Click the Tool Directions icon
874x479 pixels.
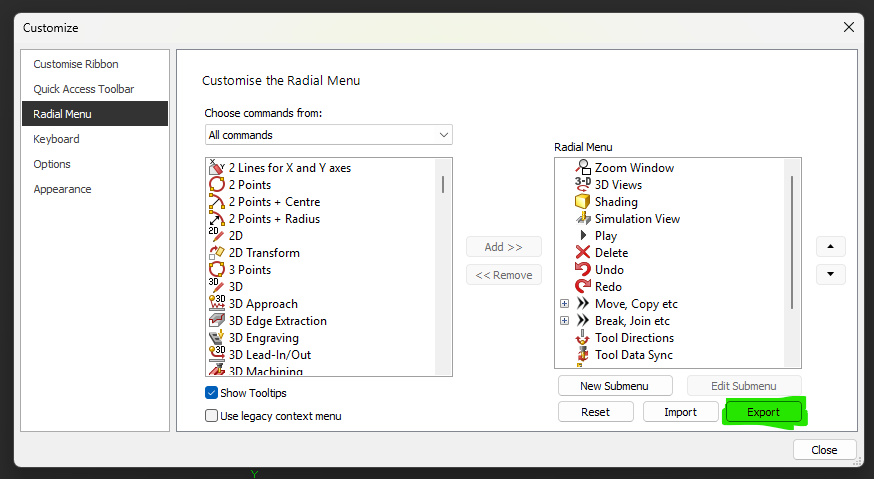(x=583, y=338)
